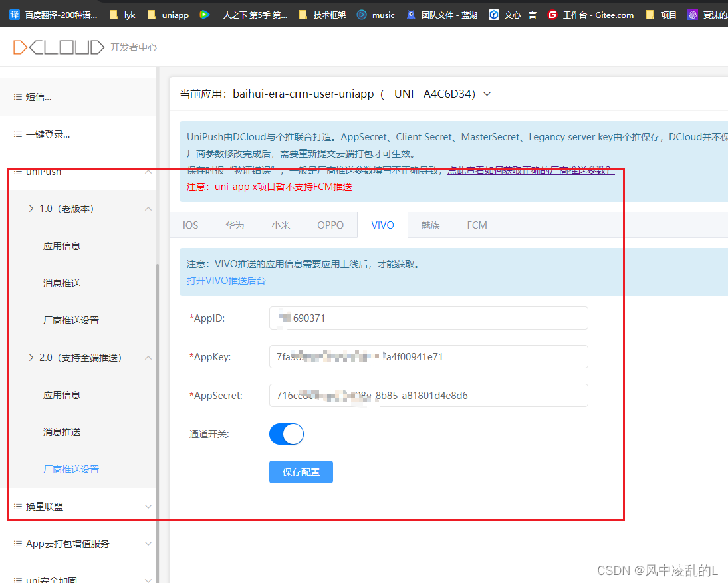Switch to the 华为 tab
The image size is (728, 583).
click(235, 225)
